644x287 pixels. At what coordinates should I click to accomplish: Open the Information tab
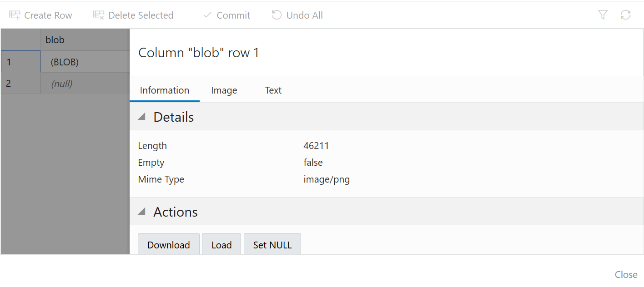164,90
